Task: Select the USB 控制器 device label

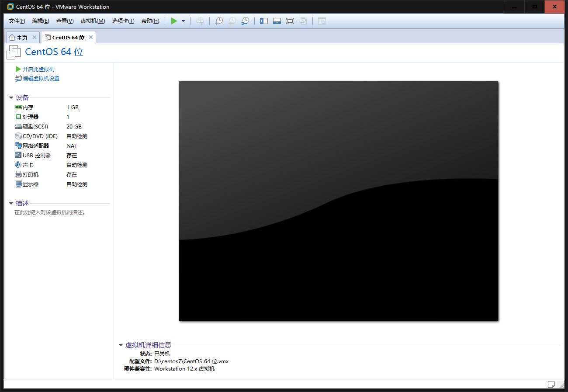Action: [x=37, y=155]
